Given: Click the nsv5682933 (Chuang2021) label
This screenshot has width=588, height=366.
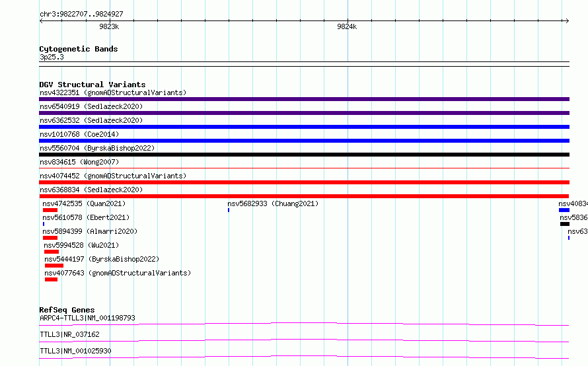Looking at the screenshot, I should click(x=273, y=203).
